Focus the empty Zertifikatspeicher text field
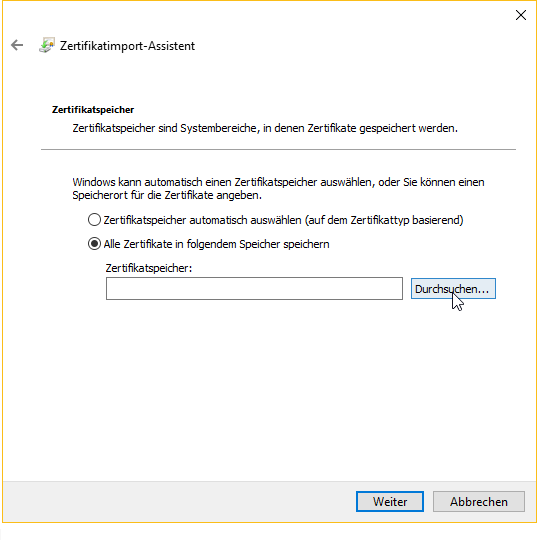The image size is (537, 540). pos(254,289)
